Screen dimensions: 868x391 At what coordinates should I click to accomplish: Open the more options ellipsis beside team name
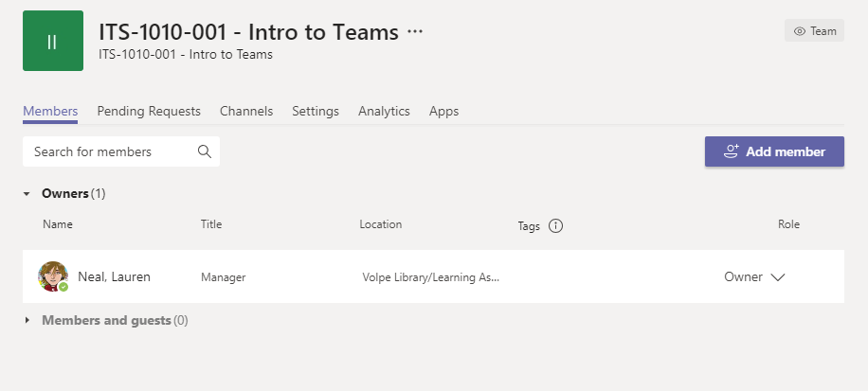415,32
